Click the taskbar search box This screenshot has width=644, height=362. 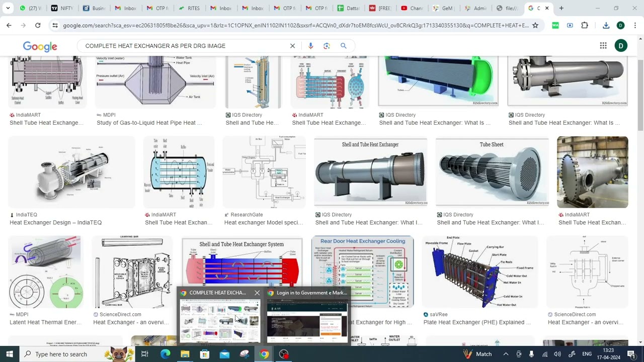(78, 354)
